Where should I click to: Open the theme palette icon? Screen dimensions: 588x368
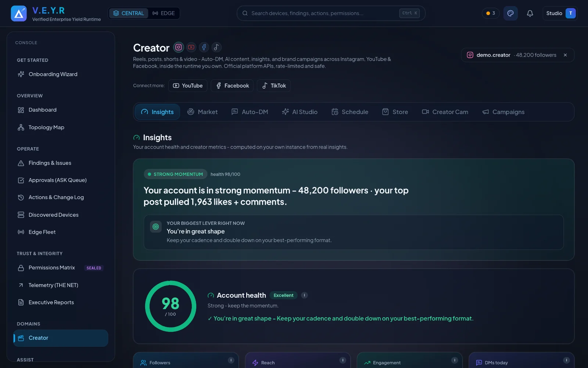pos(510,13)
